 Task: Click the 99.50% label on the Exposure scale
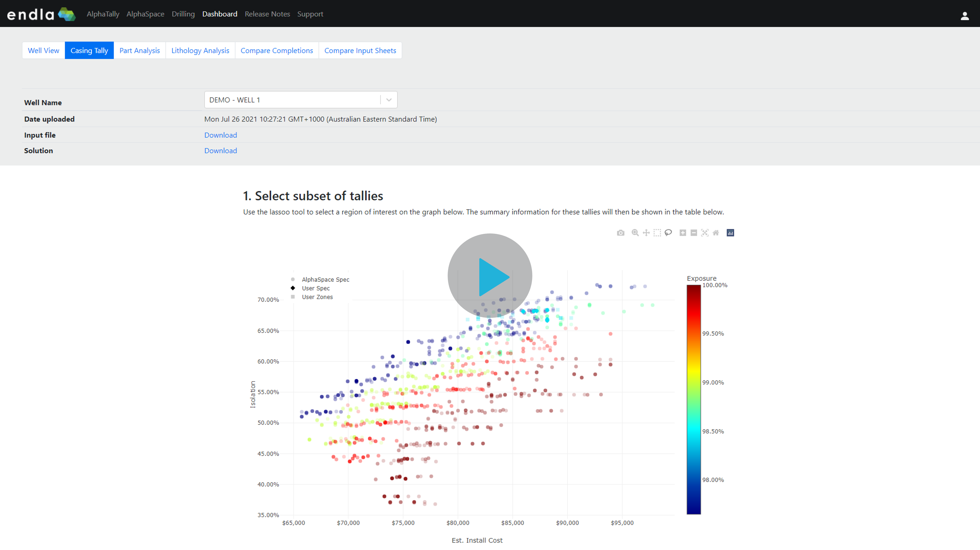coord(713,333)
